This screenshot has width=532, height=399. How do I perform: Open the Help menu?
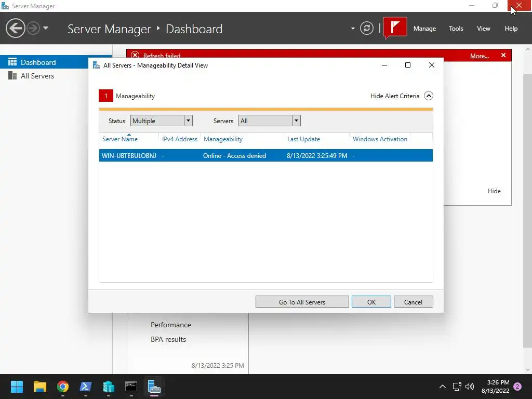[x=511, y=29]
